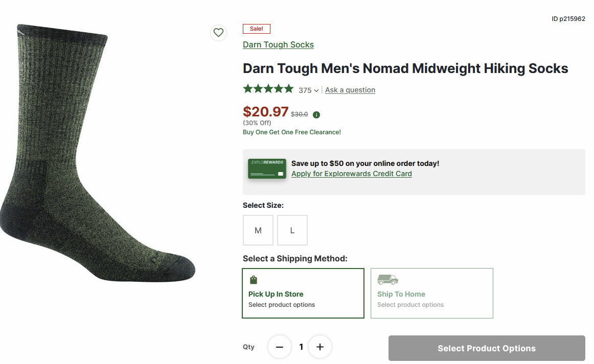
Task: Click the green price info icon
Action: (316, 114)
